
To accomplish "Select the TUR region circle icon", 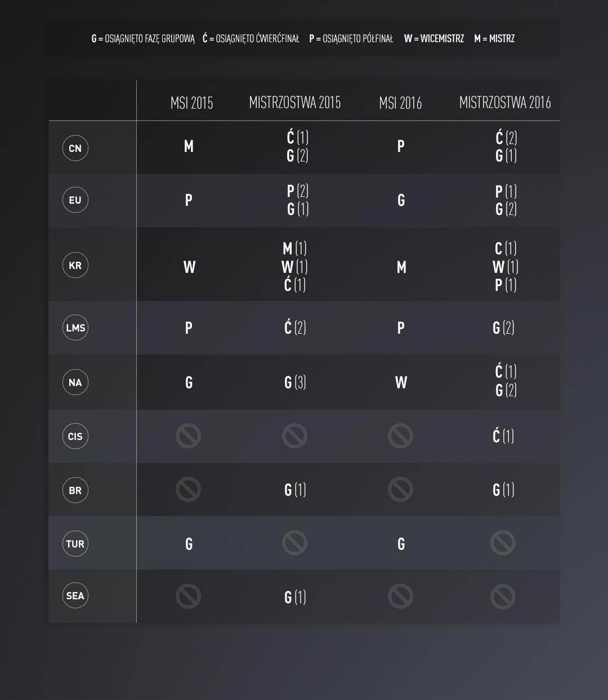I will click(x=75, y=544).
